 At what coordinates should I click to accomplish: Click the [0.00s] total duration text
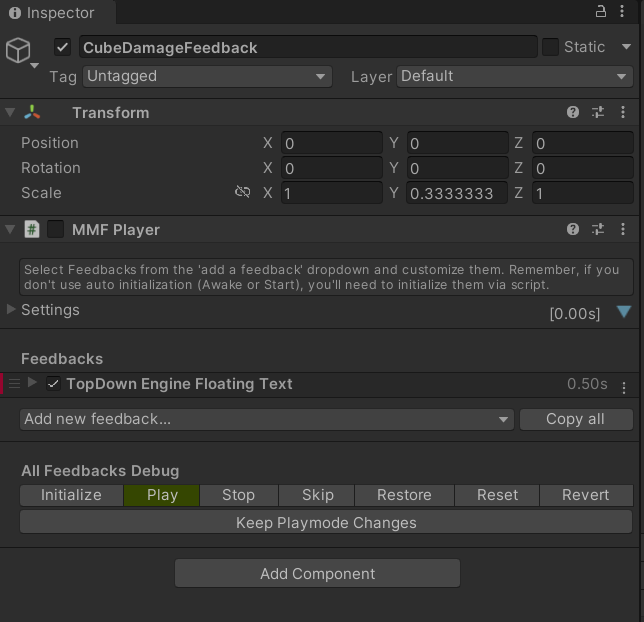(575, 314)
